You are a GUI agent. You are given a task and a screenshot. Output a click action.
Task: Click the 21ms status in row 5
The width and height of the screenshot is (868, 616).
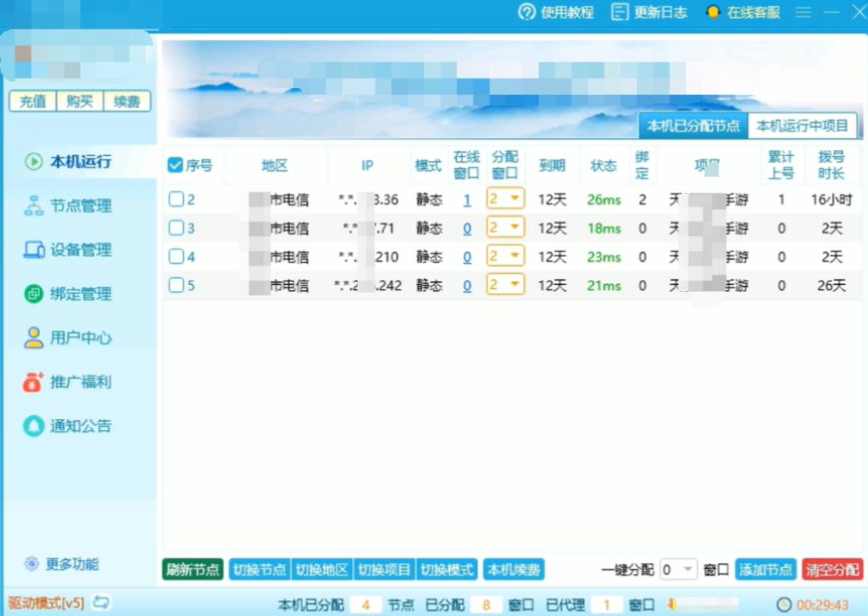click(604, 285)
